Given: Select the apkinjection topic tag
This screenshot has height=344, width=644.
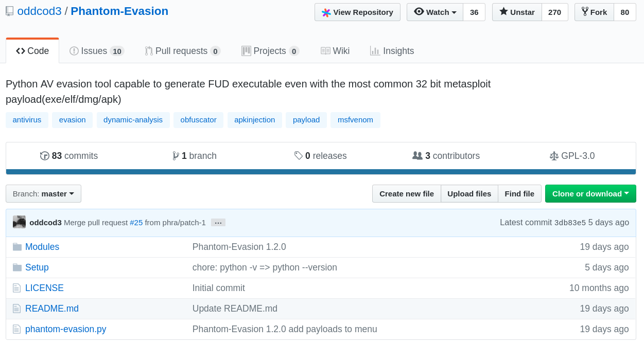Looking at the screenshot, I should 255,120.
